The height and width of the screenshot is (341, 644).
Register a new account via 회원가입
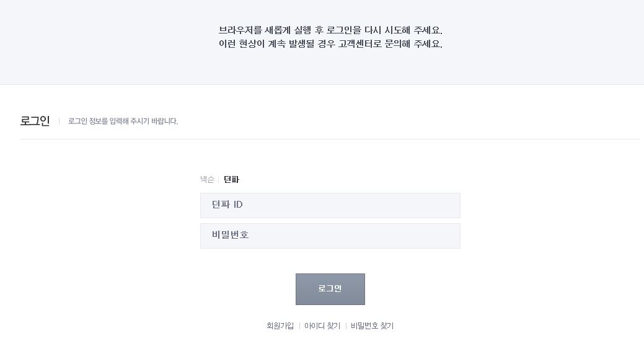[280, 325]
